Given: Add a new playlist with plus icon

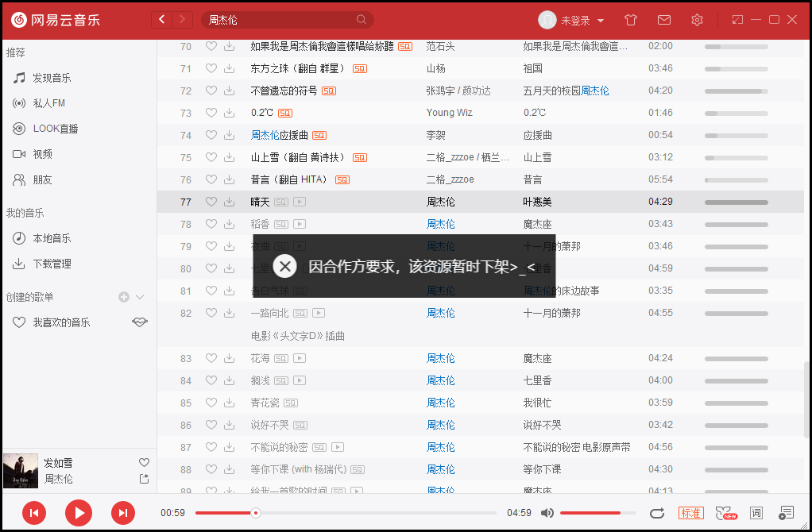Looking at the screenshot, I should [x=124, y=297].
